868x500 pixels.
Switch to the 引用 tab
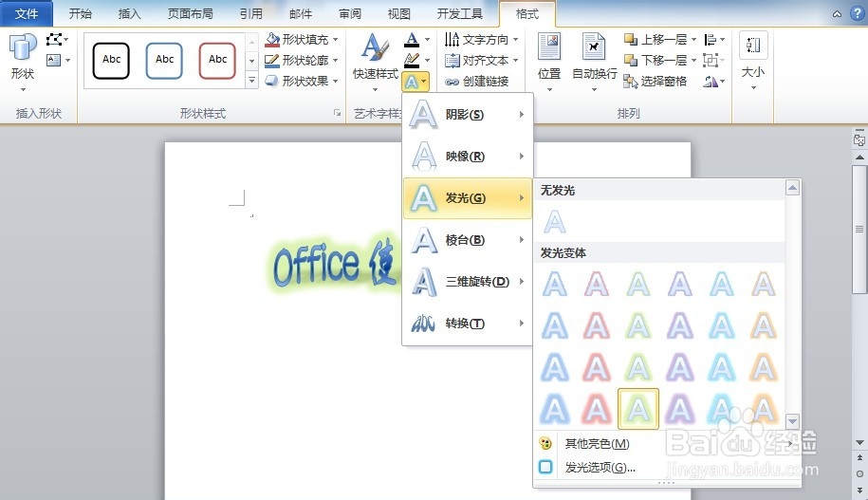[x=250, y=13]
